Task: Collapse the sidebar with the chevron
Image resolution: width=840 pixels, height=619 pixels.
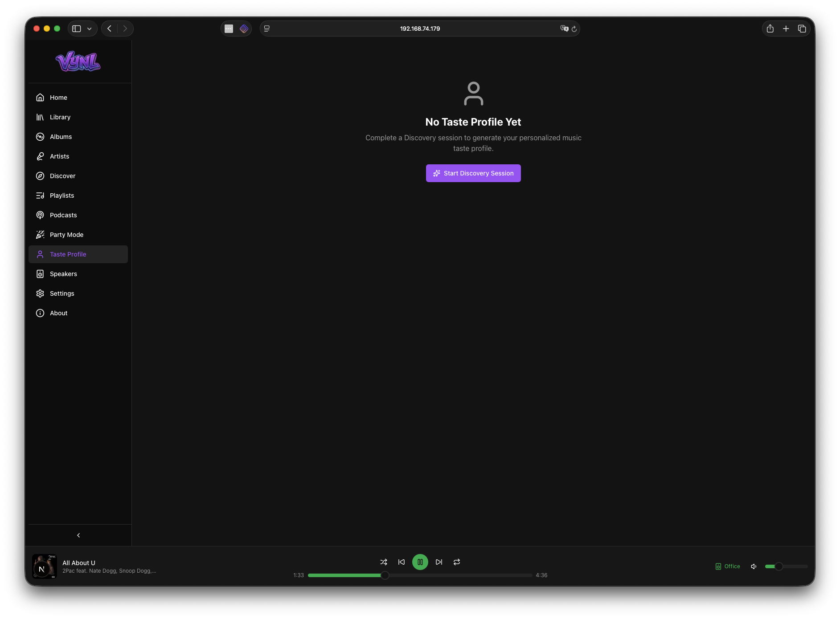Action: tap(78, 535)
